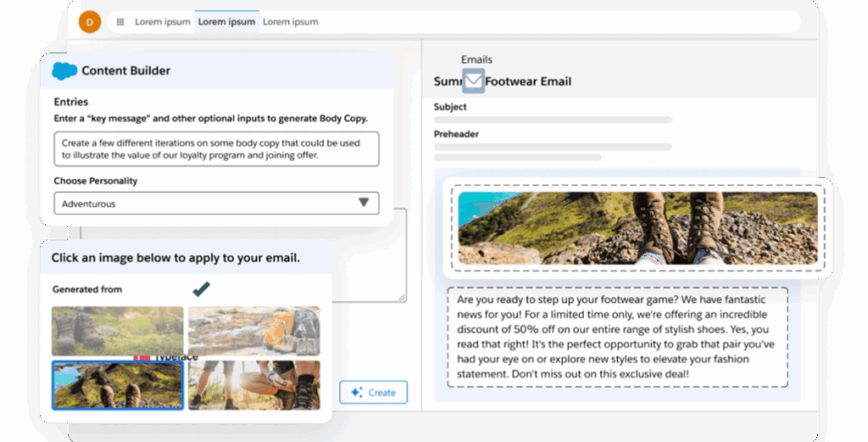The height and width of the screenshot is (442, 868).
Task: Click the envelope email icon
Action: (x=474, y=81)
